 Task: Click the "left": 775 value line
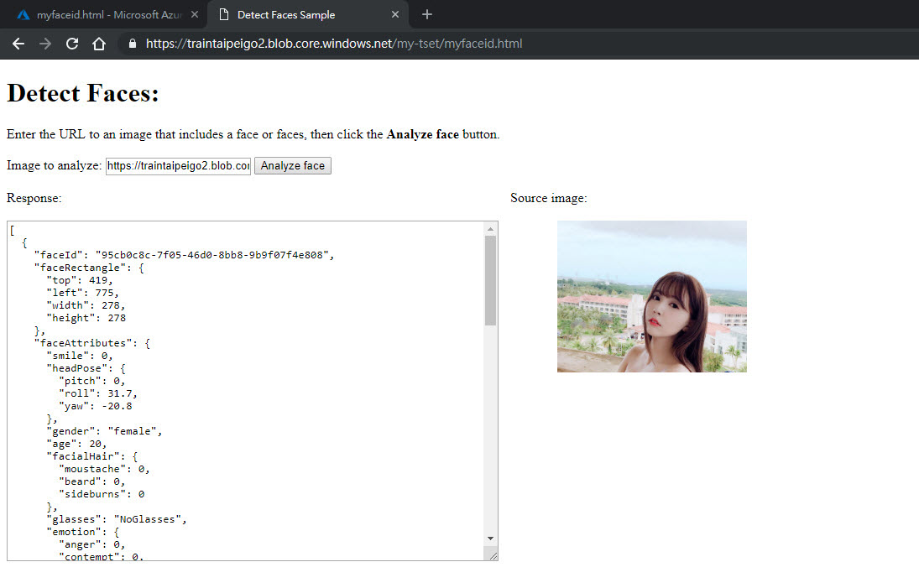[82, 293]
